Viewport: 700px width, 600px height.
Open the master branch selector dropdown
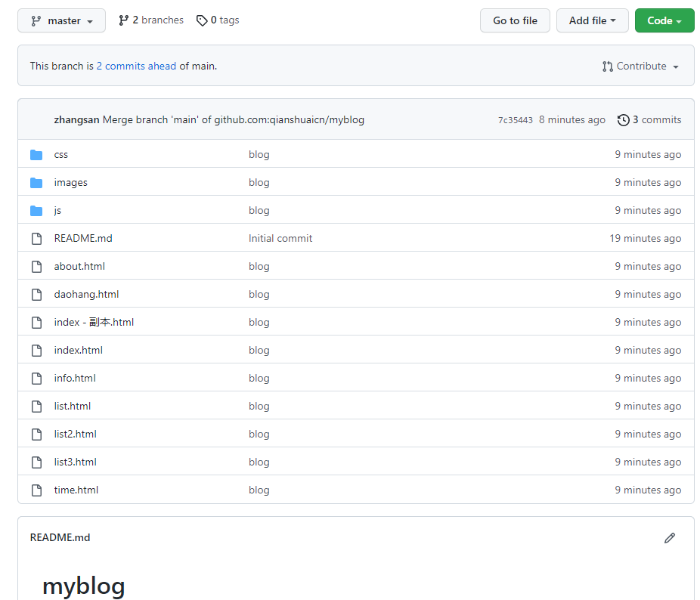coord(61,20)
